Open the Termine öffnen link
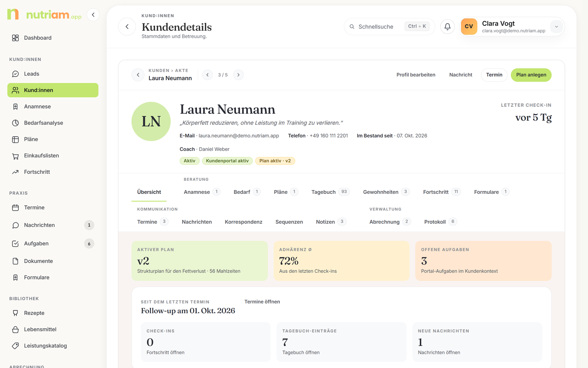Screen dimensions: 588x368 coord(262,302)
